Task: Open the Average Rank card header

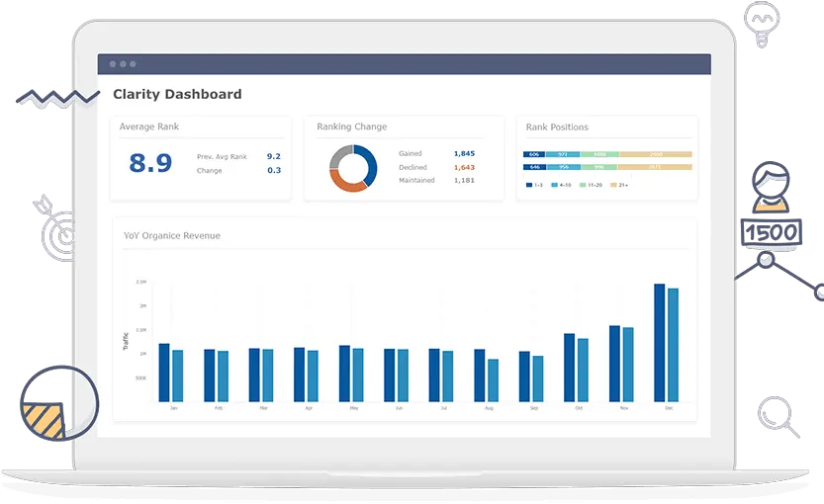Action: (149, 126)
